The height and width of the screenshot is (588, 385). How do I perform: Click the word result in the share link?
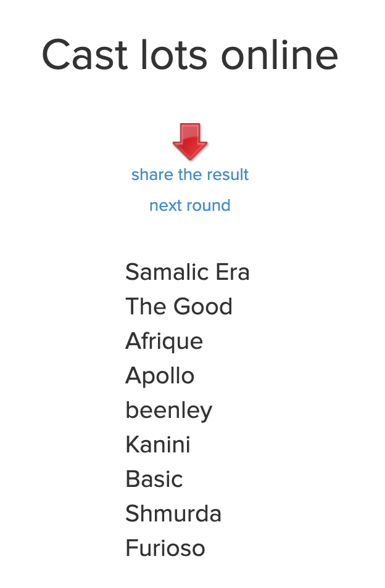coord(228,175)
